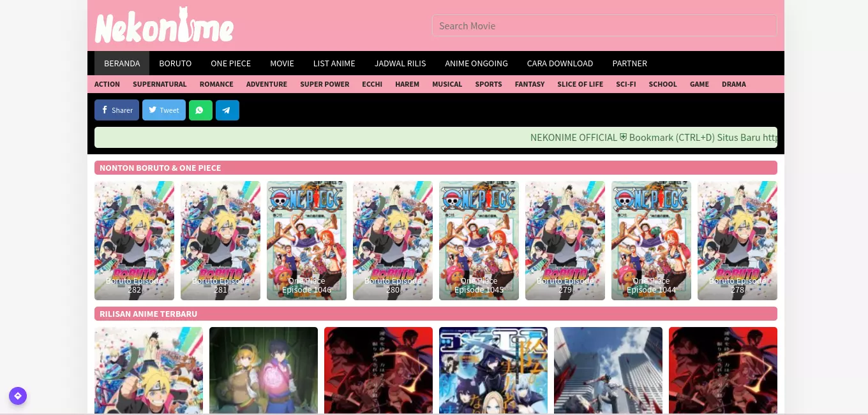Open the green dungeon duo poster in new releases
The height and width of the screenshot is (415, 868).
[264, 370]
